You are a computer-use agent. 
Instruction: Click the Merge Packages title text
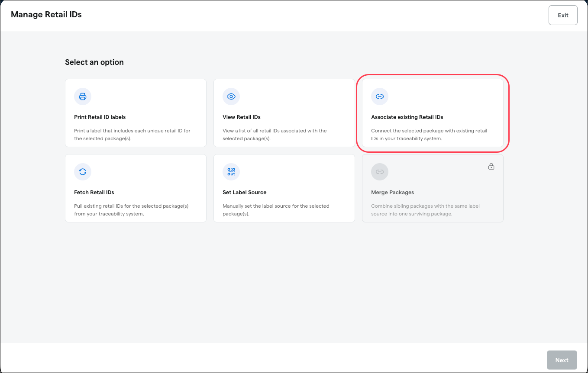(393, 193)
